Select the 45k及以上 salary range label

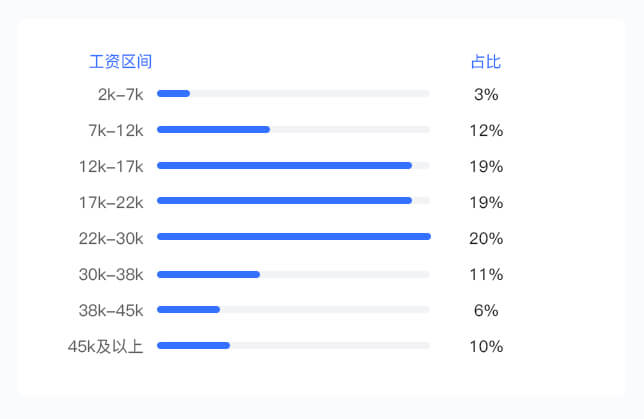point(106,347)
